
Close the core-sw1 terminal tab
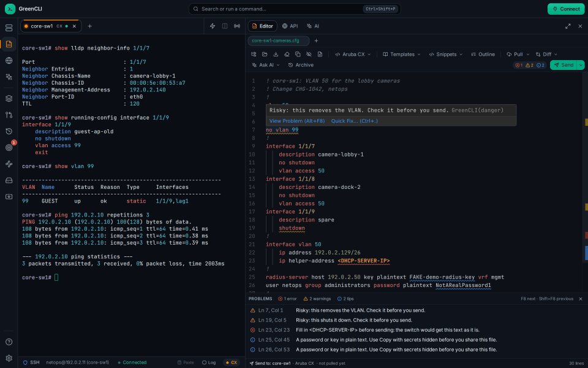pos(74,26)
